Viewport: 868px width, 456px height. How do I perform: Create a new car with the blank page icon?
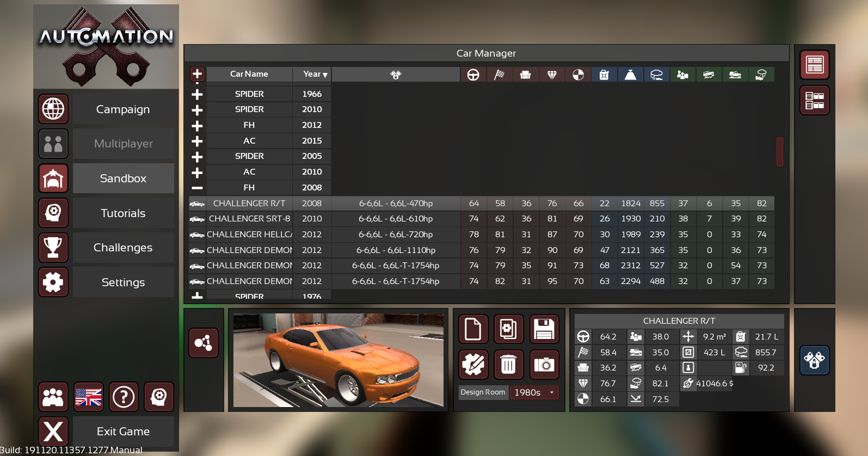coord(473,329)
